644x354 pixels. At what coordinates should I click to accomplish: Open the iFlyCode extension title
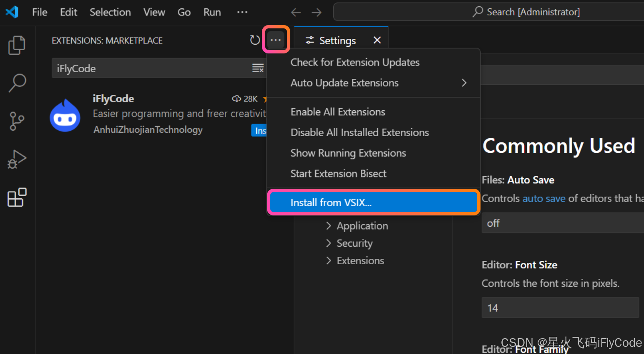[113, 99]
